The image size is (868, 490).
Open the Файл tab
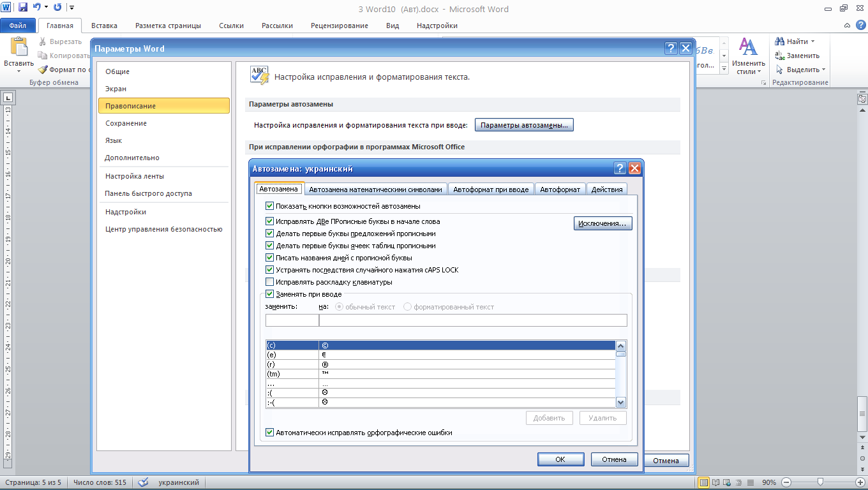click(18, 26)
